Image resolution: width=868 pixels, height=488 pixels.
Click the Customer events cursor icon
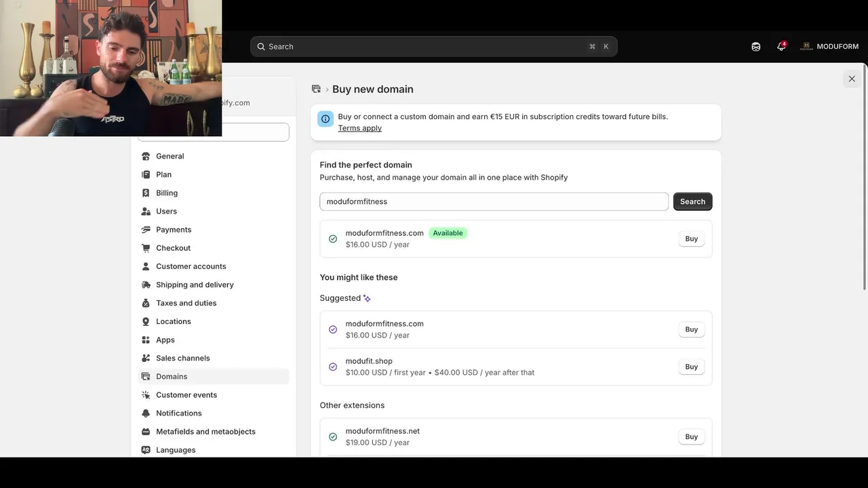(146, 394)
